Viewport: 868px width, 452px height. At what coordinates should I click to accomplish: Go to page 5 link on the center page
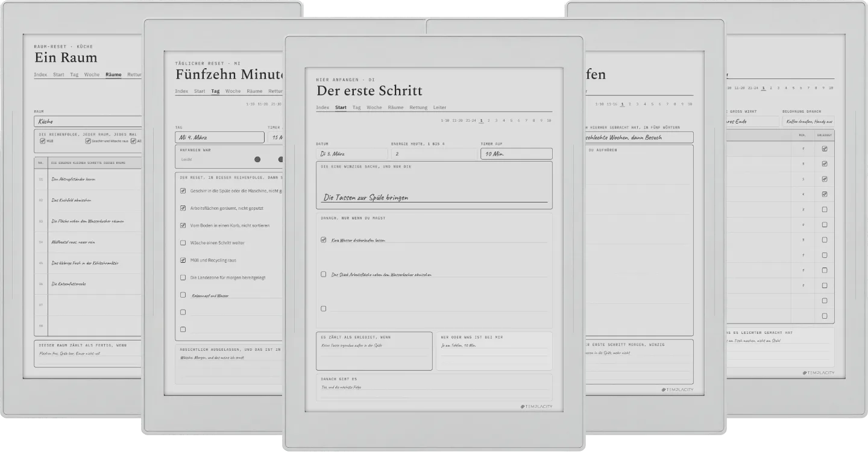coord(511,121)
